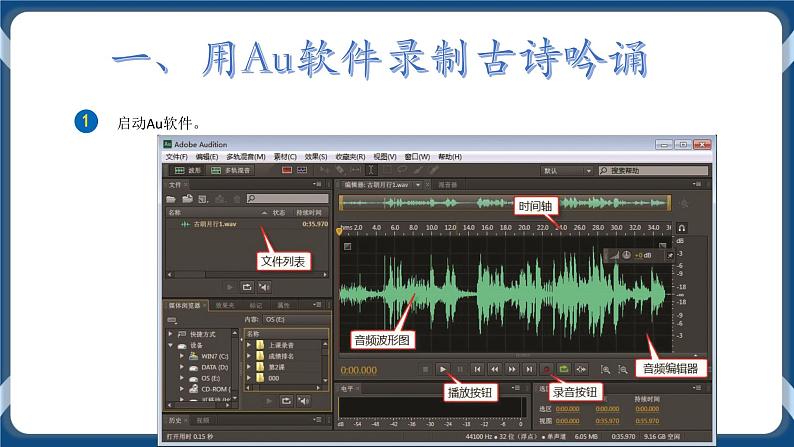This screenshot has height=447, width=794.
Task: Jump to previous marker in transport
Action: pos(478,370)
